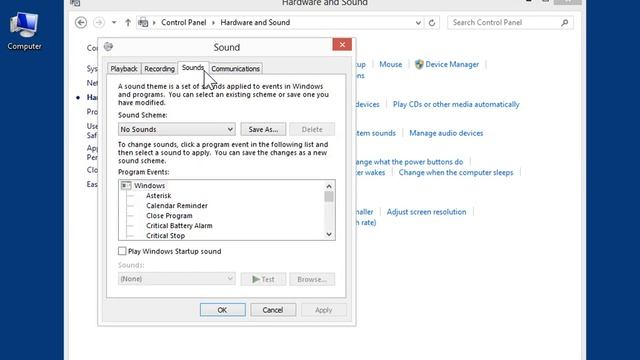Open Adjust screen resolution link

click(x=426, y=212)
